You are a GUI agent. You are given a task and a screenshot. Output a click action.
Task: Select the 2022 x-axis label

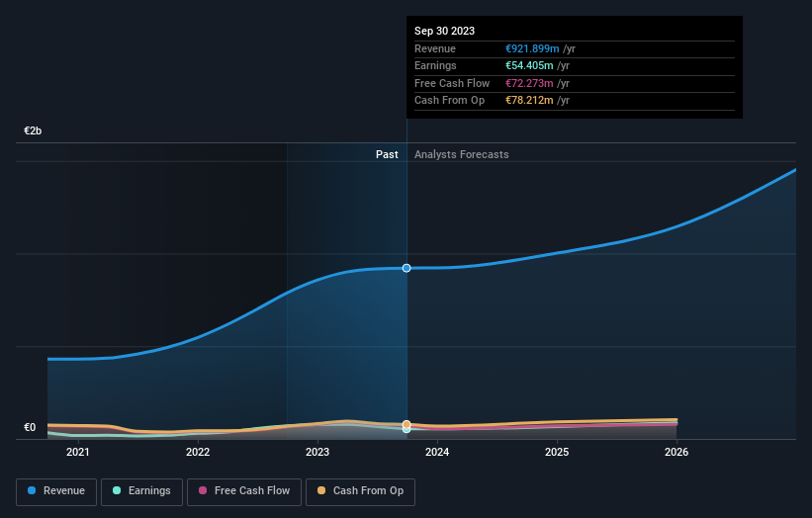tap(198, 452)
